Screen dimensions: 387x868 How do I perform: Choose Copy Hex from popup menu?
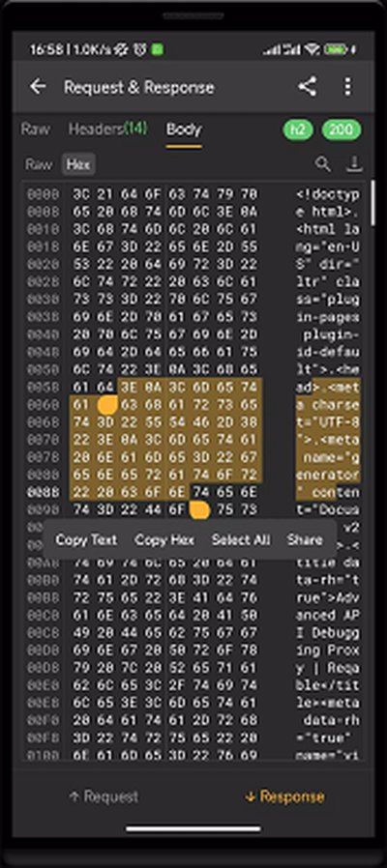click(164, 539)
